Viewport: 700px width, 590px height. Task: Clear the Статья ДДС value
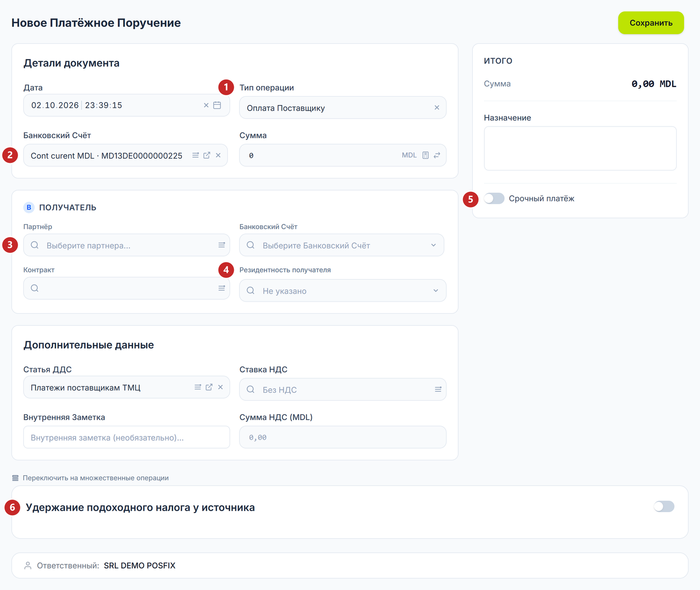220,387
